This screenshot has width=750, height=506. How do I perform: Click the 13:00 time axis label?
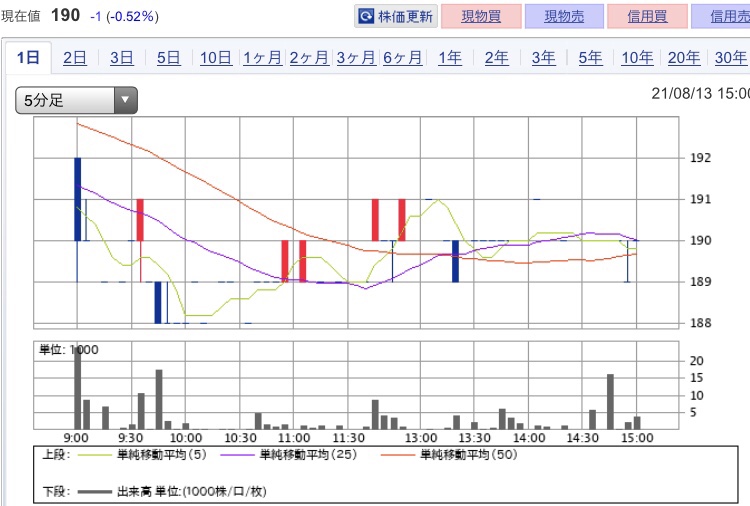point(421,438)
